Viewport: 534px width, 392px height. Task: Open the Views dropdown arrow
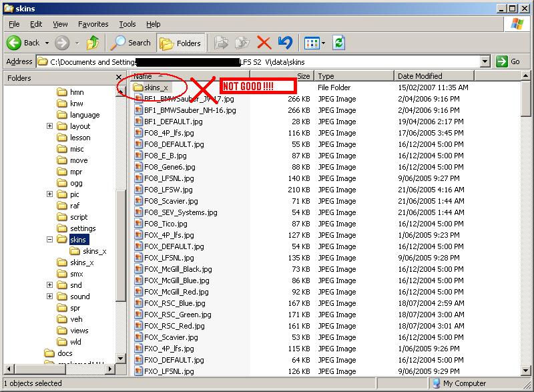323,43
